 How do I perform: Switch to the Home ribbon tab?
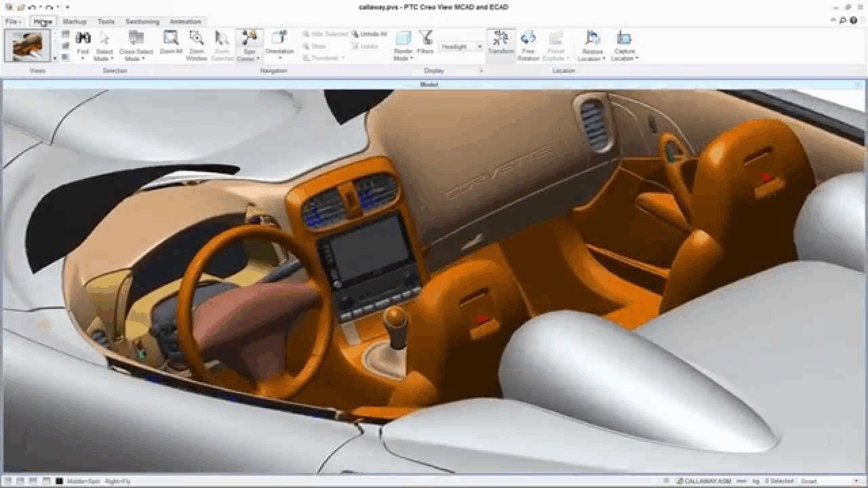pyautogui.click(x=43, y=22)
